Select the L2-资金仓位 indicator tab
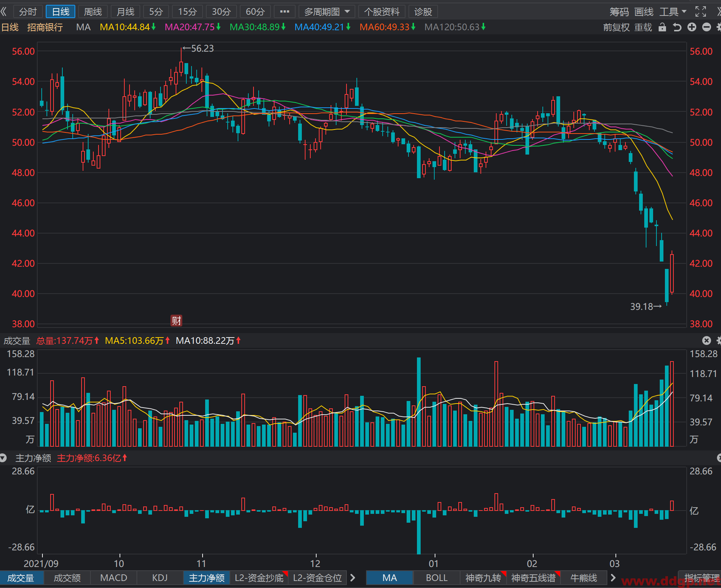This screenshot has width=721, height=588. point(317,578)
